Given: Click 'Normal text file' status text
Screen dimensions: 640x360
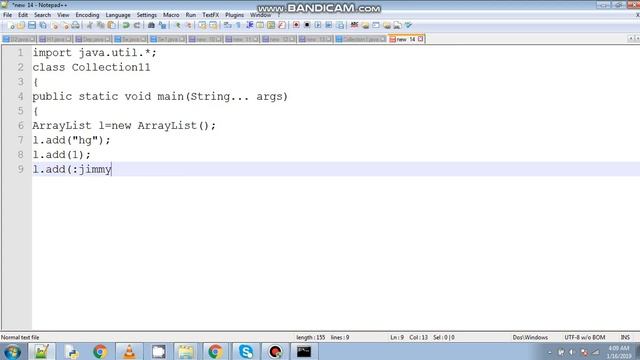Looking at the screenshot, I should pos(20,338).
